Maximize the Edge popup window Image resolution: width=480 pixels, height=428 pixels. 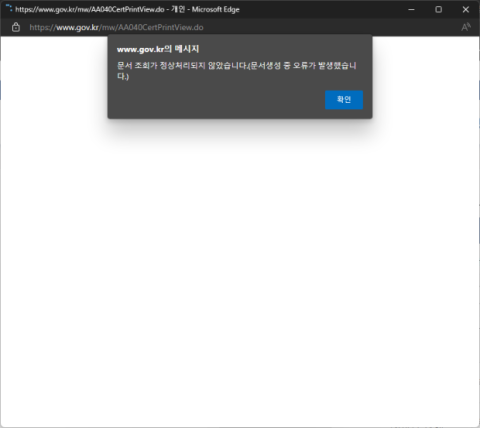[439, 9]
